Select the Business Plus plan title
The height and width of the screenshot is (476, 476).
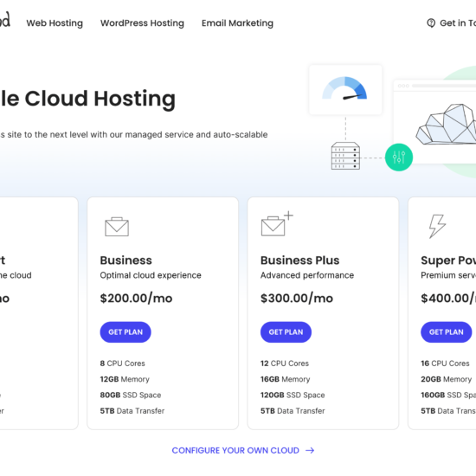coord(300,261)
